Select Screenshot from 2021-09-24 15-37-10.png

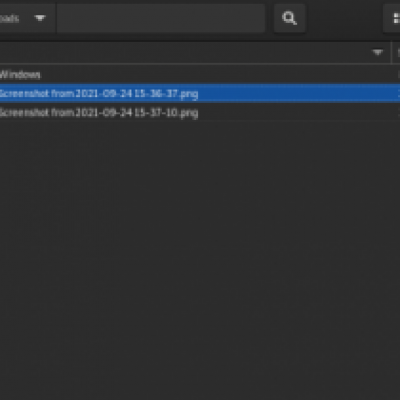click(x=99, y=113)
